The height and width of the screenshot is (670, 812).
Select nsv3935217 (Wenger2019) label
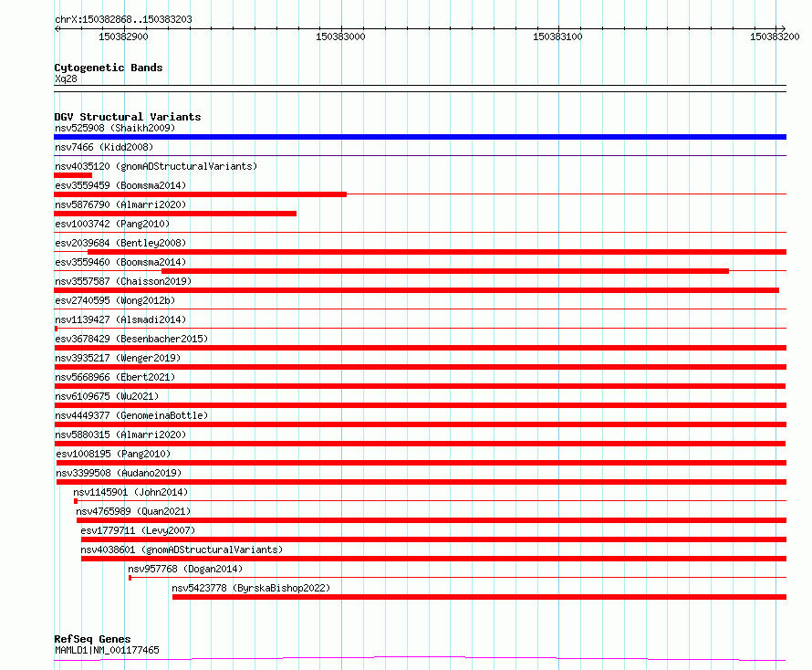click(x=118, y=358)
